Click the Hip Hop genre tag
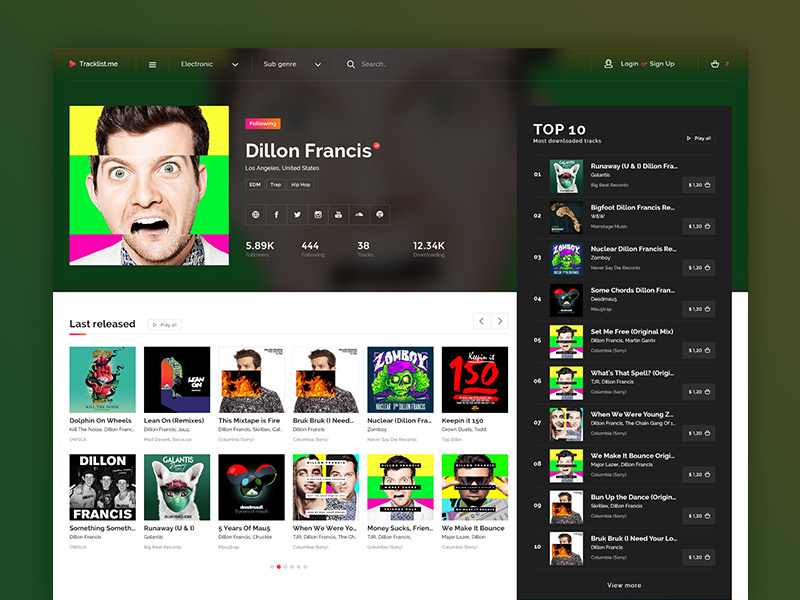 [300, 185]
